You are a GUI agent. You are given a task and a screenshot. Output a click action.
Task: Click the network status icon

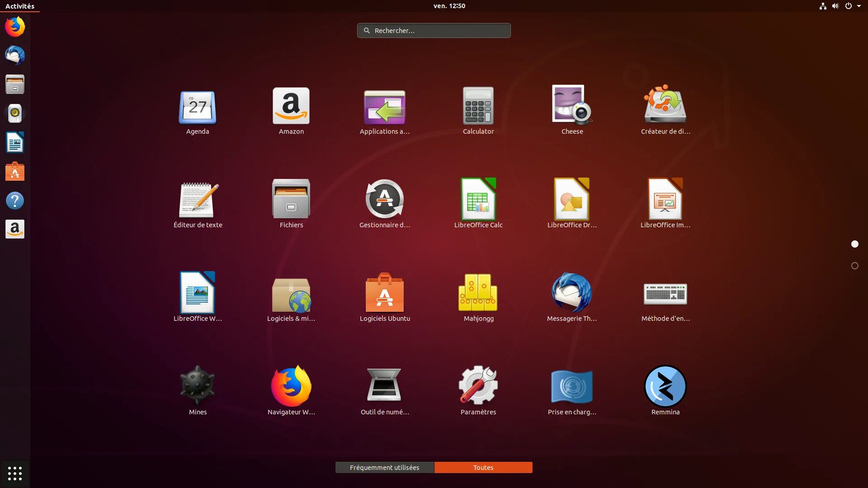823,6
